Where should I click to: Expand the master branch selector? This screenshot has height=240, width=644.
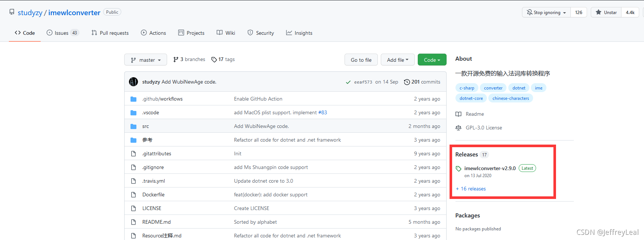pos(146,60)
